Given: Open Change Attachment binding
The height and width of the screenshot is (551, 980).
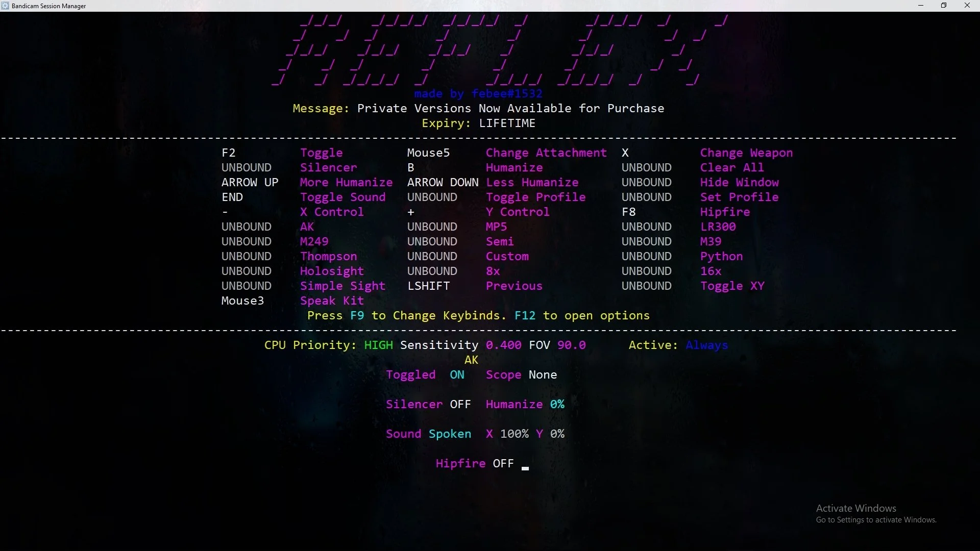Looking at the screenshot, I should point(546,153).
